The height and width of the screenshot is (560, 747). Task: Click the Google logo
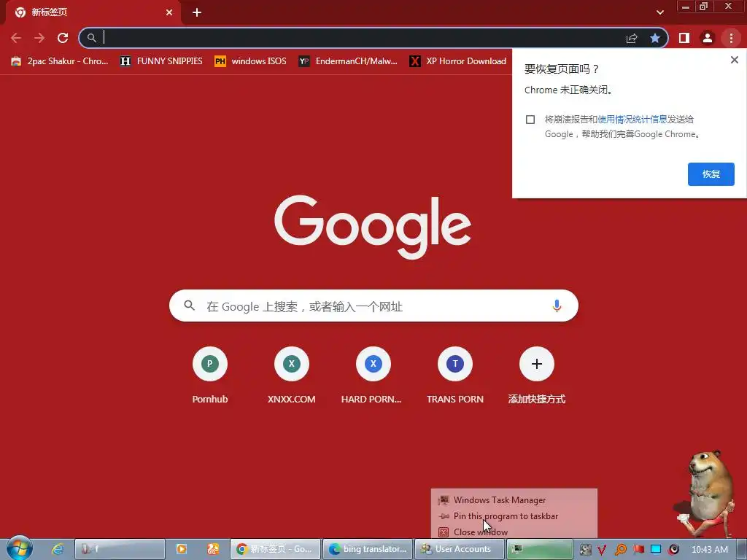[373, 227]
